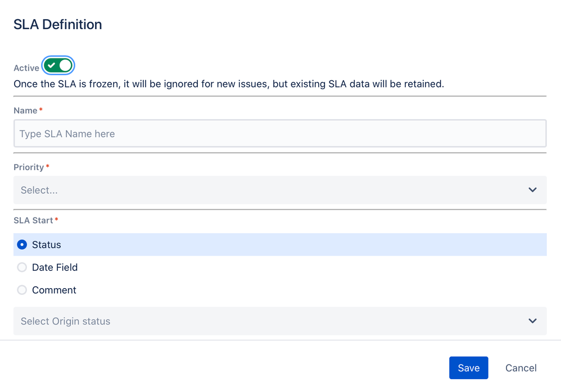Save the SLA definition
Viewport: 561px width, 392px height.
tap(468, 368)
